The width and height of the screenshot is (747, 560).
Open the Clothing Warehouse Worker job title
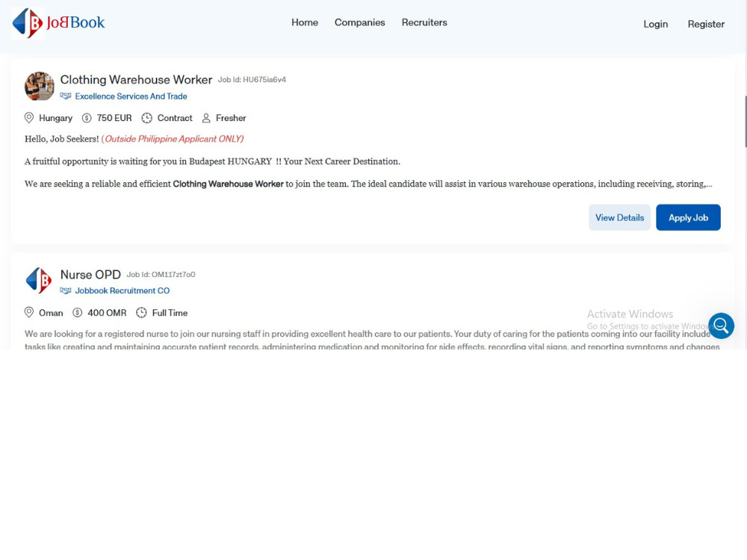coord(136,80)
